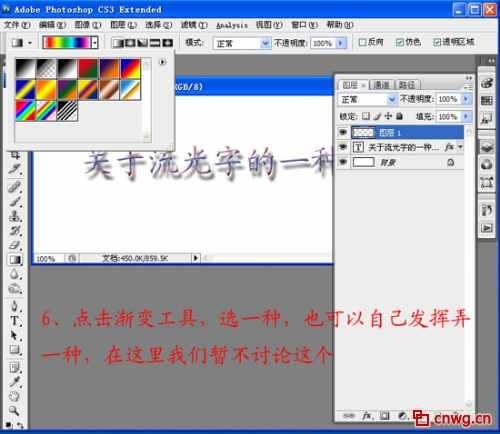Select the Clone Stamp tool

(x=15, y=216)
